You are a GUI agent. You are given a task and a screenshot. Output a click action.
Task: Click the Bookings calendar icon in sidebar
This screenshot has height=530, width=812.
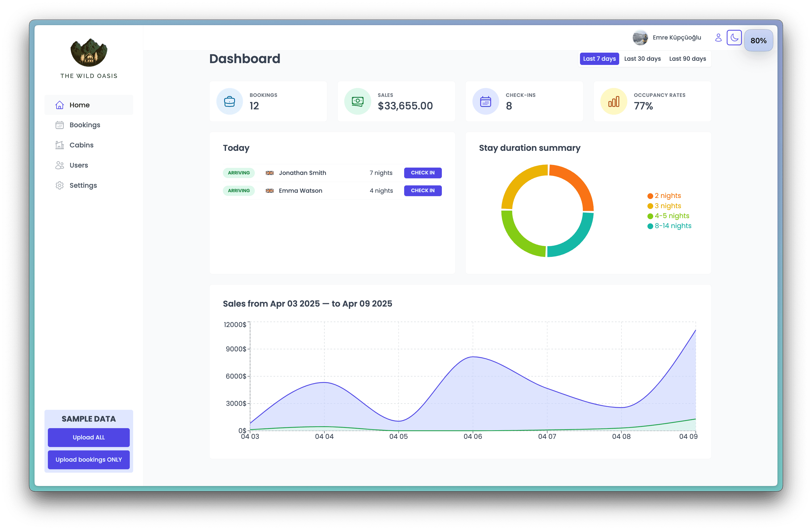(x=59, y=125)
